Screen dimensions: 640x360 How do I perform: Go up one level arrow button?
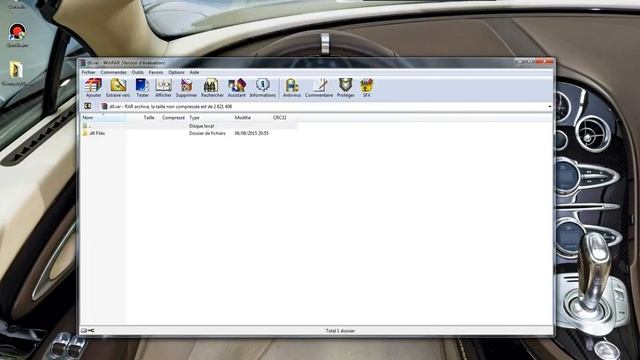tap(87, 106)
